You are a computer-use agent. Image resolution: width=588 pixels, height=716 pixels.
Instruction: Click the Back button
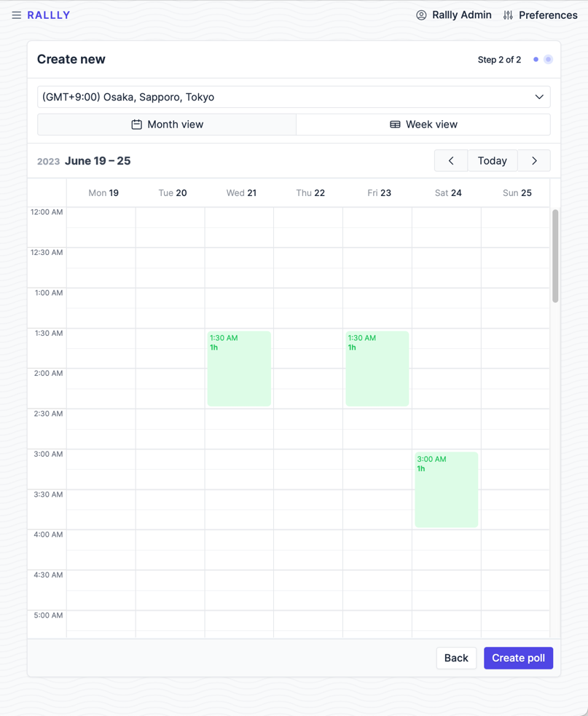[456, 658]
